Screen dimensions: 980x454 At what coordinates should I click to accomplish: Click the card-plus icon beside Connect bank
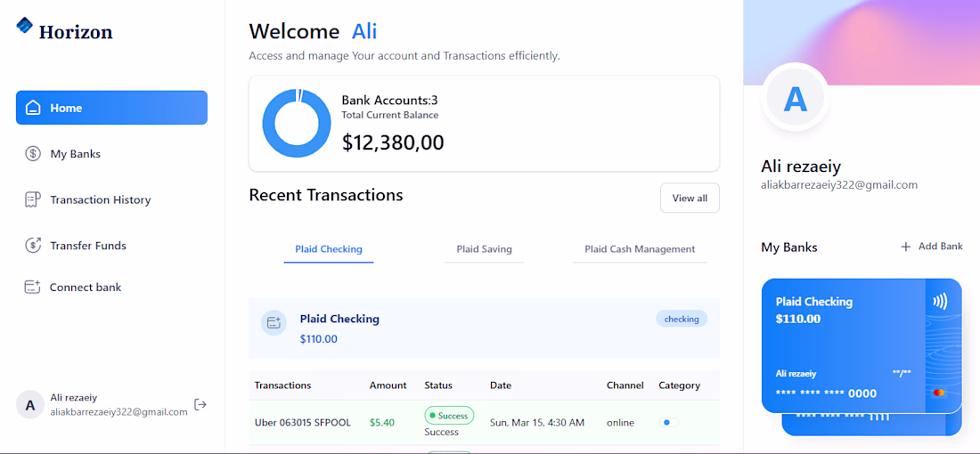[x=32, y=288]
